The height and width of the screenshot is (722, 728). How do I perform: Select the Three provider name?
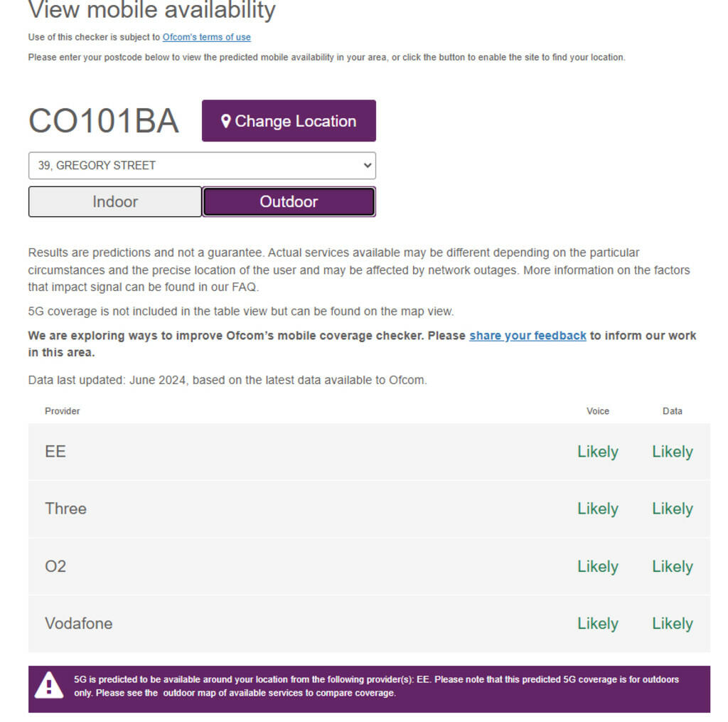(65, 509)
